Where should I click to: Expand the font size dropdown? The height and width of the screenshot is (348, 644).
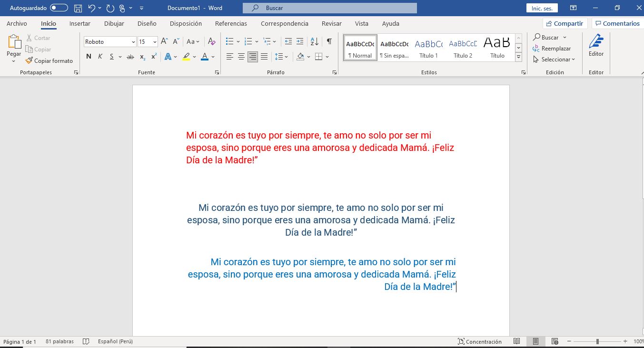(155, 42)
